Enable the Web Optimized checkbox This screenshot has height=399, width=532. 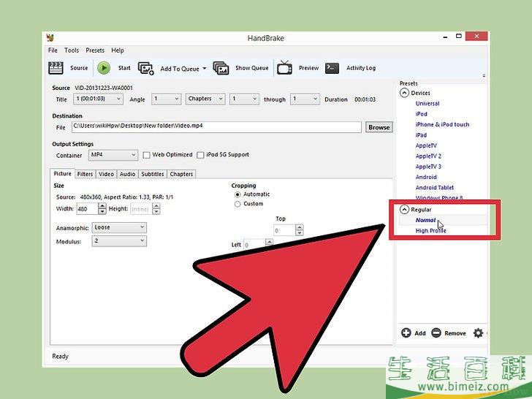146,155
